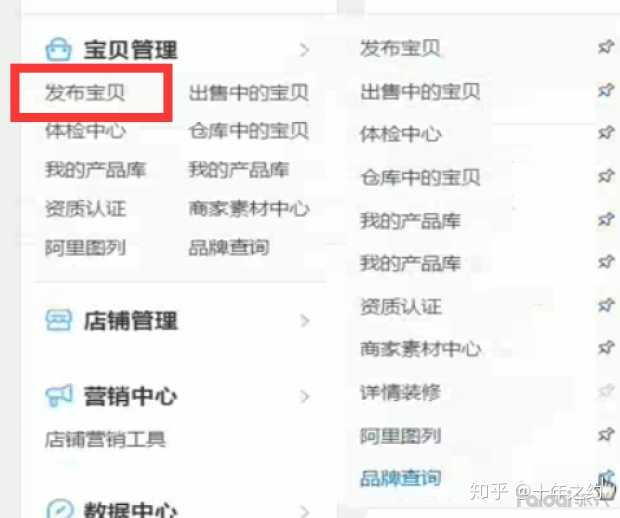The height and width of the screenshot is (518, 620).
Task: Expand the 营销中心 section chevron
Action: pos(304,396)
